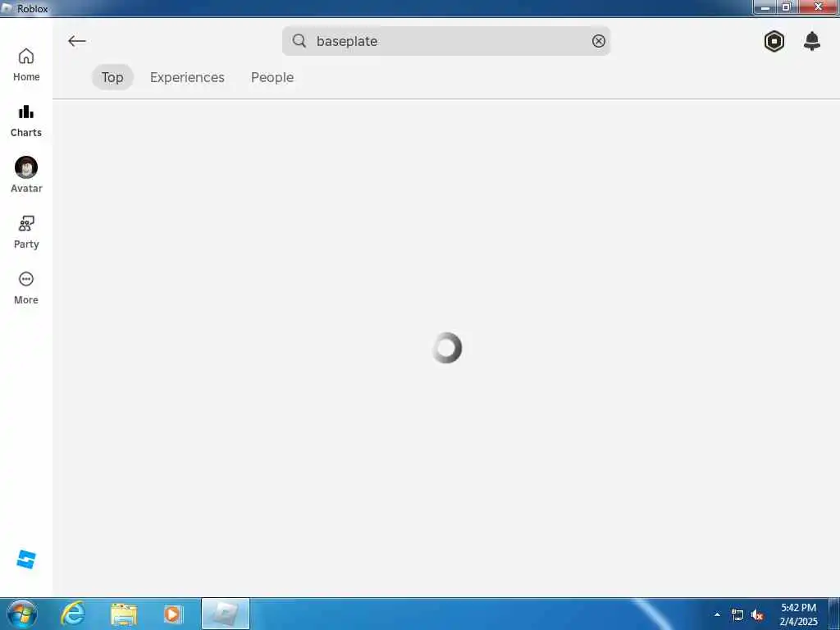
Task: Open the notifications bell
Action: coord(811,41)
